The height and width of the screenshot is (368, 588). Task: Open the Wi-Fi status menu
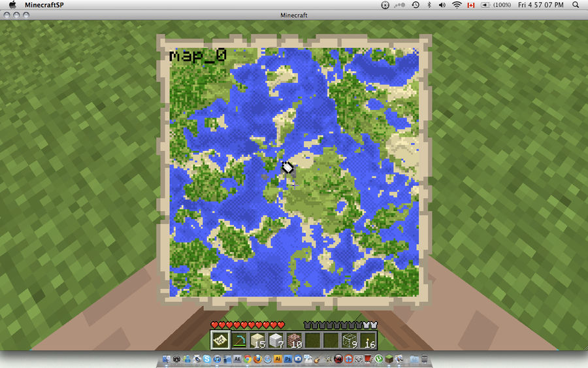coord(457,5)
